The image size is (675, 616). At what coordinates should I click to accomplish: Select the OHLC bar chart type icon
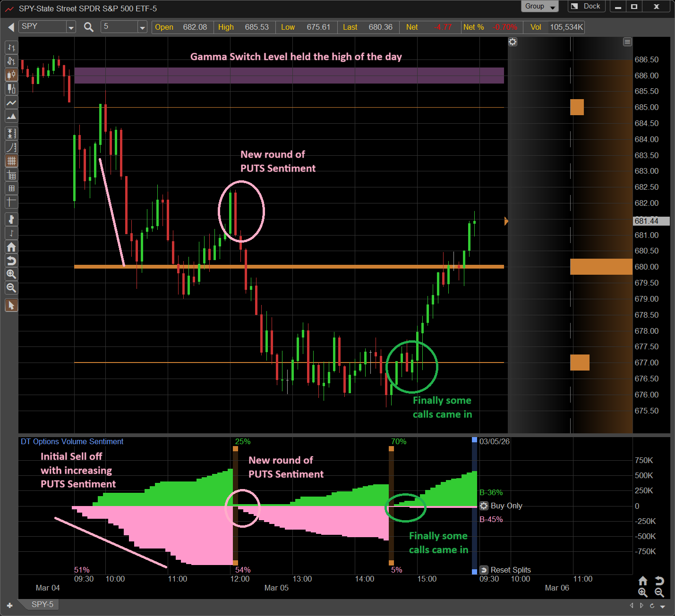point(11,47)
